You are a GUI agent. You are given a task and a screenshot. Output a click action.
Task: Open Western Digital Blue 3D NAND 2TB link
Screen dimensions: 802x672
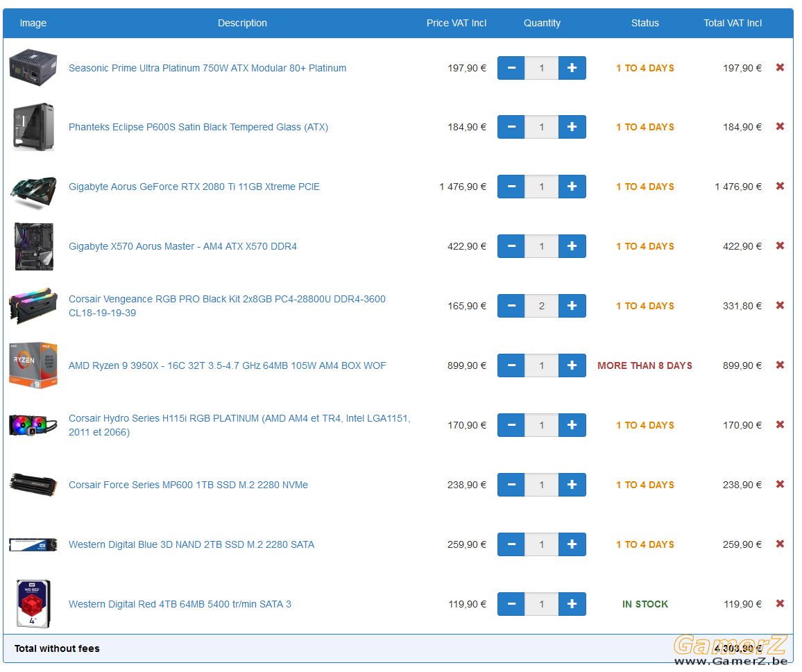(191, 544)
